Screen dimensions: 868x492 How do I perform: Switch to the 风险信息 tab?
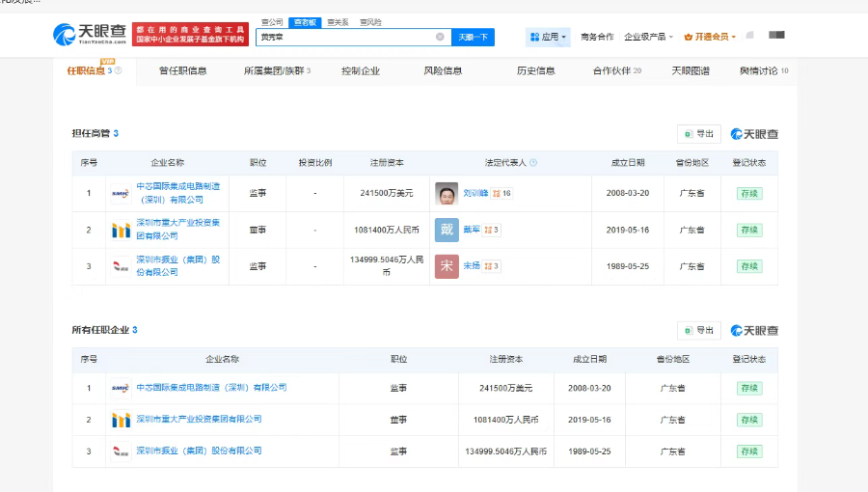[x=443, y=70]
